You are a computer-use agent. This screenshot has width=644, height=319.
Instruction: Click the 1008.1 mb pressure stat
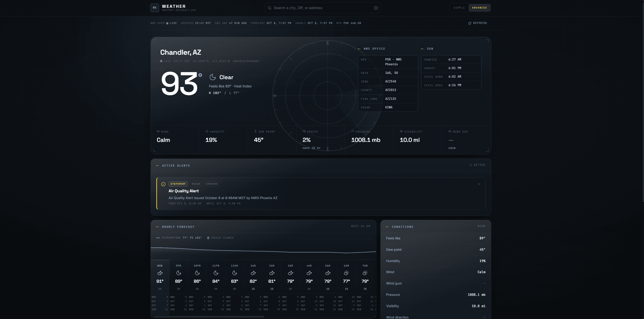[x=366, y=140]
